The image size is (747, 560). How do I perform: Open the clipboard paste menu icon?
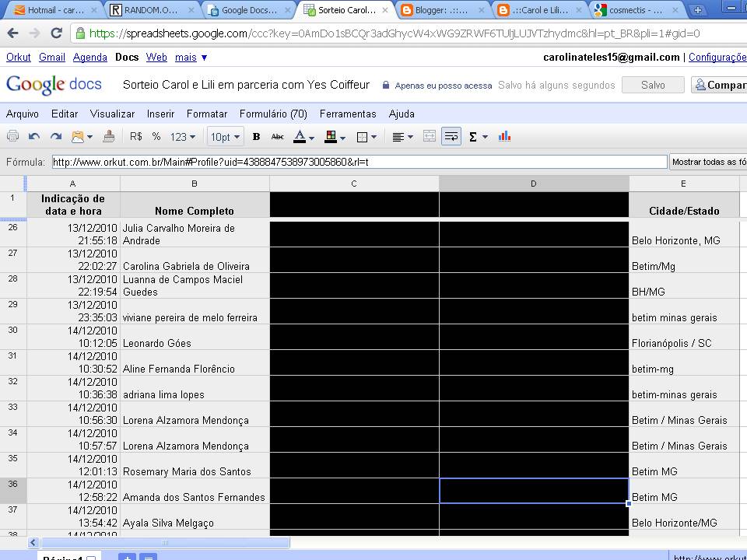(82, 137)
